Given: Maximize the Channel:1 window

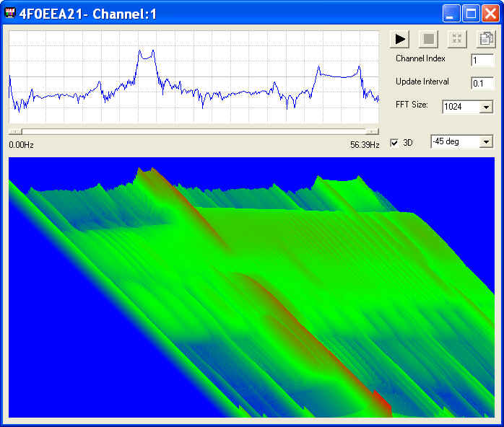Looking at the screenshot, I should tap(471, 14).
